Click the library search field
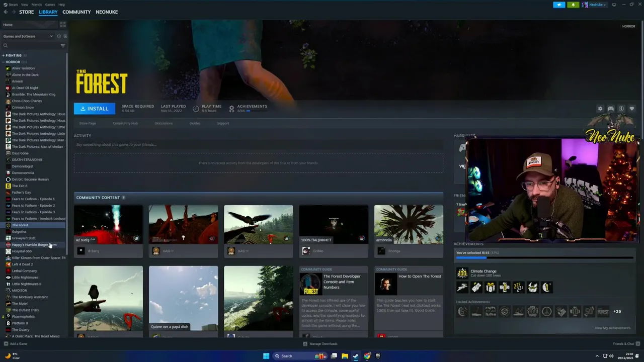Viewport: 644px width, 362px height. (x=30, y=46)
